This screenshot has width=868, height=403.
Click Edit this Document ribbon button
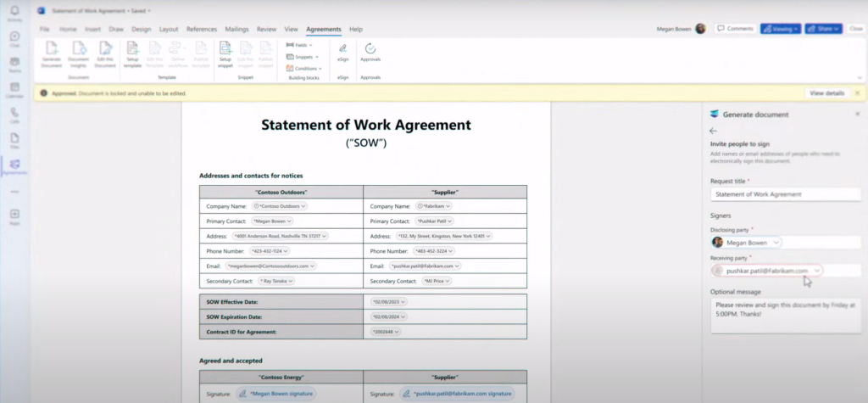(x=105, y=54)
